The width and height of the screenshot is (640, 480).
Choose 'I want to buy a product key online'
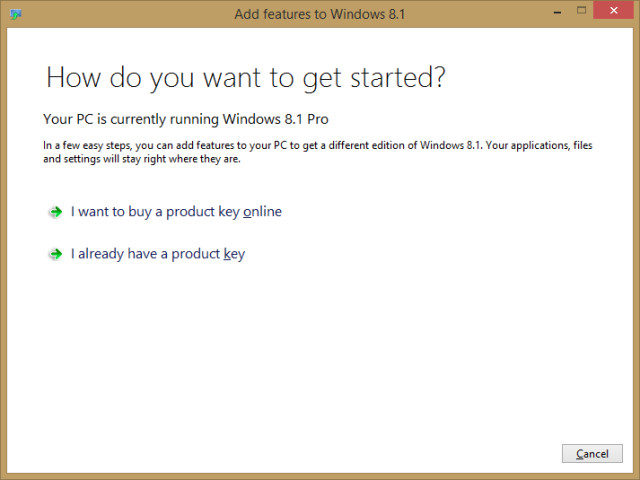pyautogui.click(x=176, y=212)
